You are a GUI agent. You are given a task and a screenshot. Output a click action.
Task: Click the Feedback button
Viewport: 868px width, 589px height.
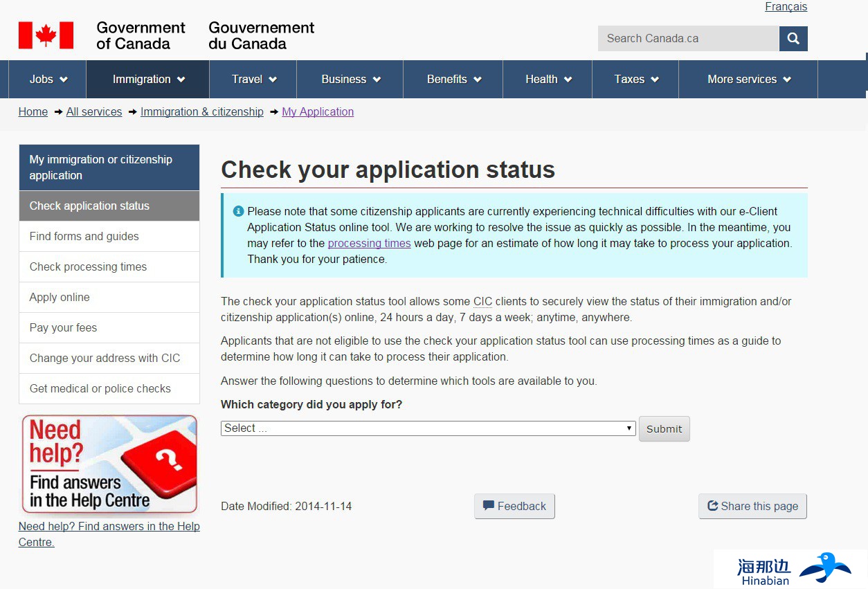point(514,507)
